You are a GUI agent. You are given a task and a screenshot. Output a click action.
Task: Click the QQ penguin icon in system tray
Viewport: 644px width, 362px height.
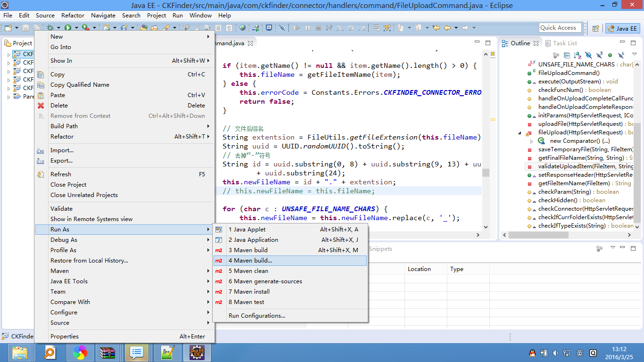[532, 353]
